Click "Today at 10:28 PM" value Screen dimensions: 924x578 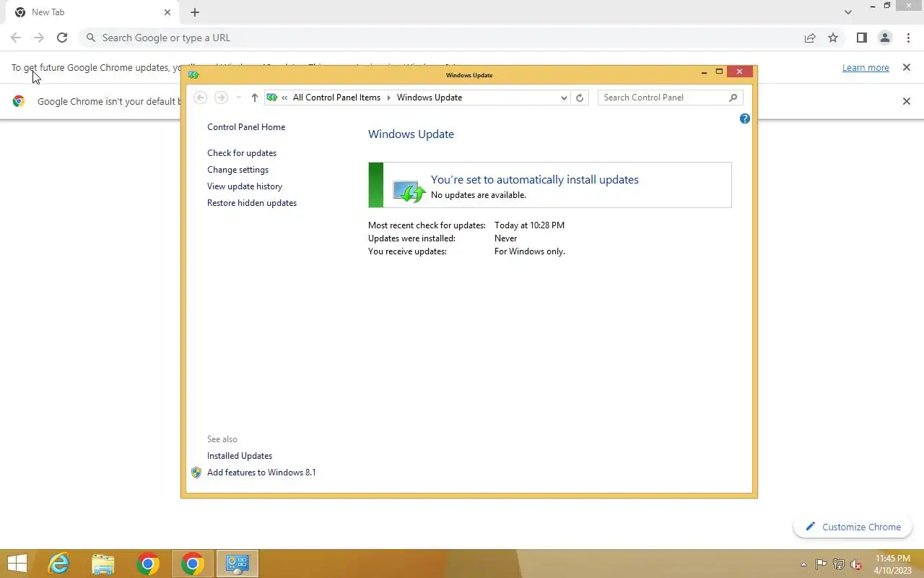[x=529, y=225]
